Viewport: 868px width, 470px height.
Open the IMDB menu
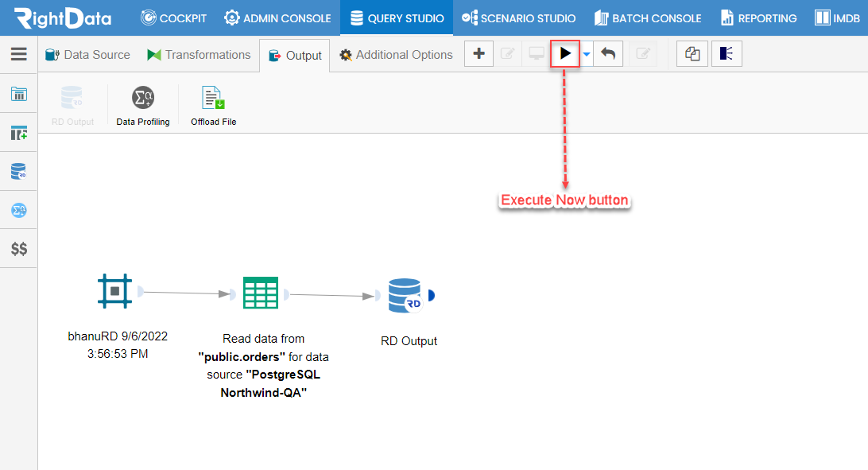[837, 18]
